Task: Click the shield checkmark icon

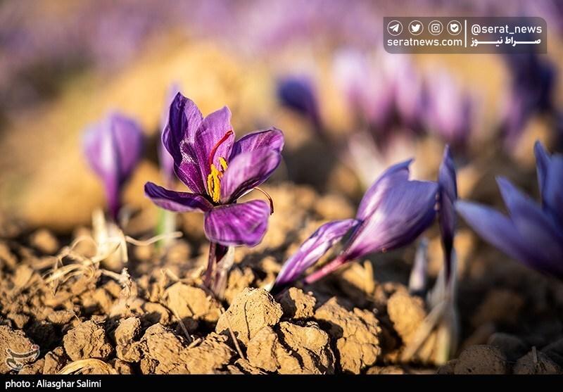Action: [x=455, y=28]
